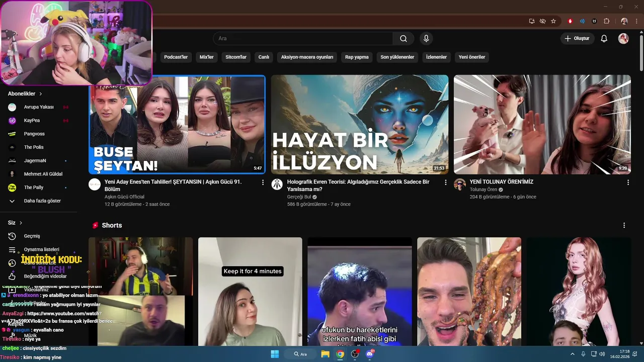Open File Explorer from the taskbar
This screenshot has width=644, height=362.
[x=325, y=354]
